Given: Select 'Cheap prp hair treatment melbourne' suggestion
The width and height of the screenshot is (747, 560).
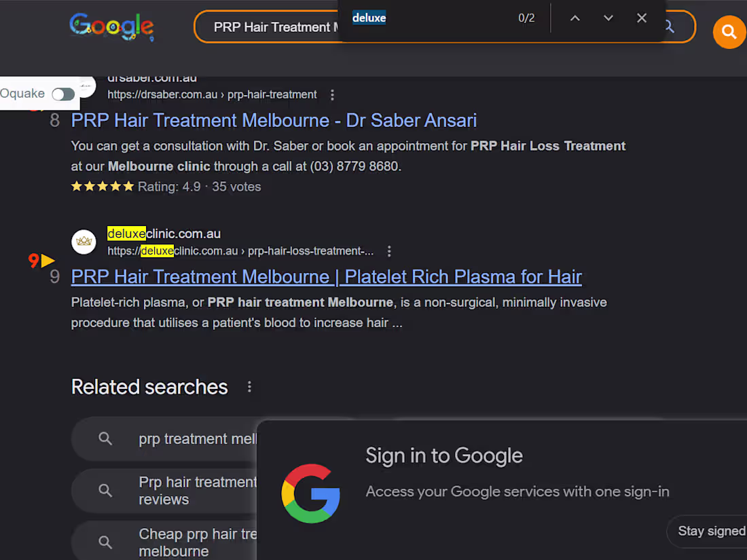Looking at the screenshot, I should [197, 541].
